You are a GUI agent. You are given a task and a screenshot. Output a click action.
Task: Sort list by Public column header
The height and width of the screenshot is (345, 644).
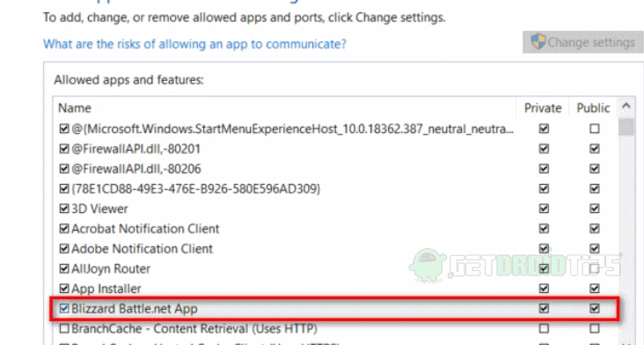[593, 107]
